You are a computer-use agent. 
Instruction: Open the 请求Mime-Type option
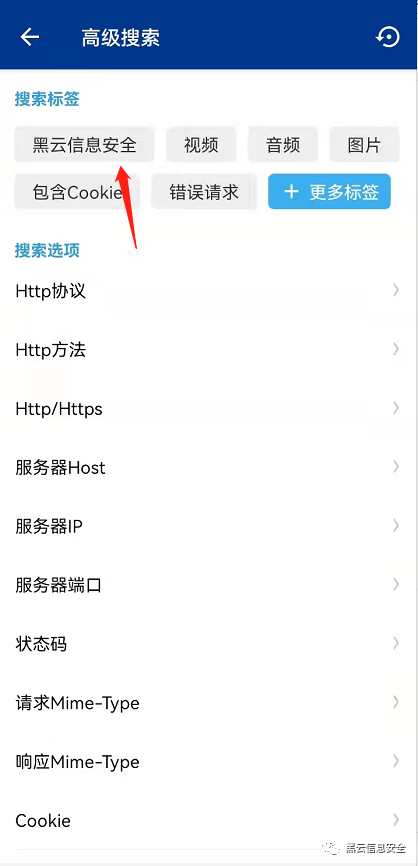point(209,703)
